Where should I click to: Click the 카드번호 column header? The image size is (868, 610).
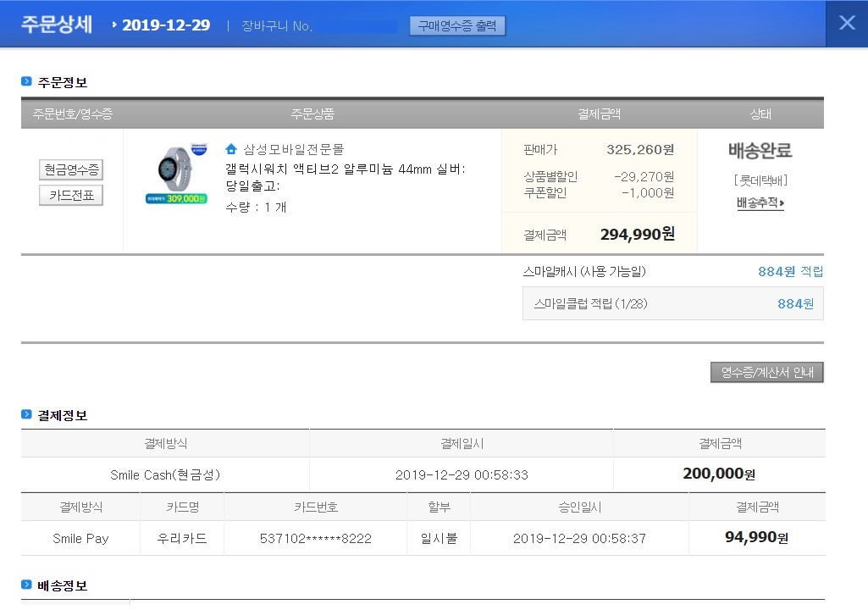click(x=316, y=507)
